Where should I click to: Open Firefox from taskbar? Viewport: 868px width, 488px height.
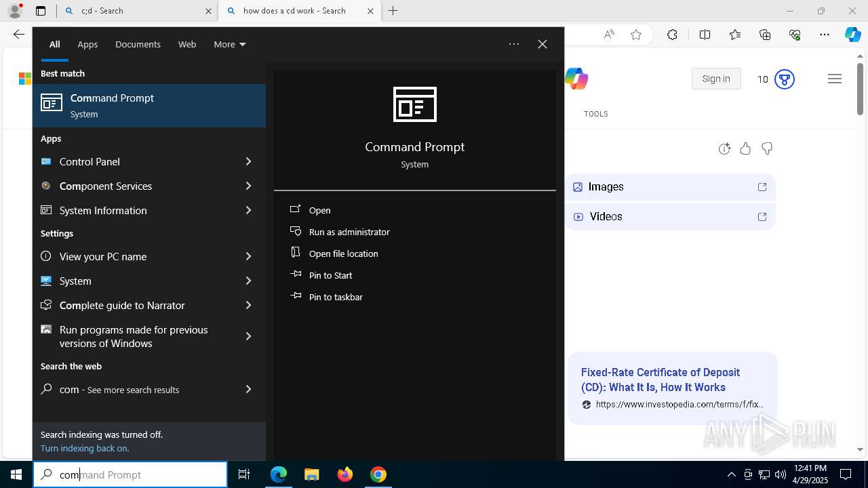[x=345, y=474]
